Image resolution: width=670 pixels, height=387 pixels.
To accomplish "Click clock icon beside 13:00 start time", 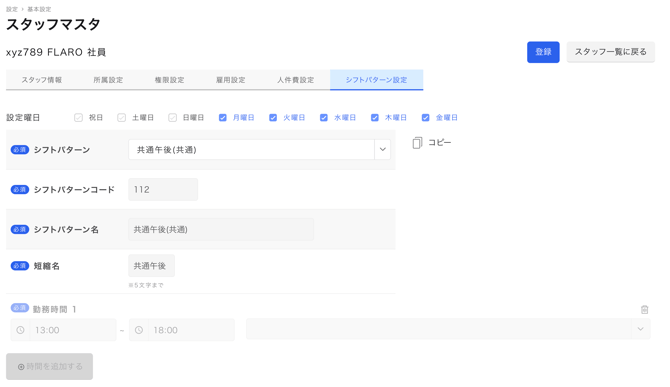I will pyautogui.click(x=21, y=330).
